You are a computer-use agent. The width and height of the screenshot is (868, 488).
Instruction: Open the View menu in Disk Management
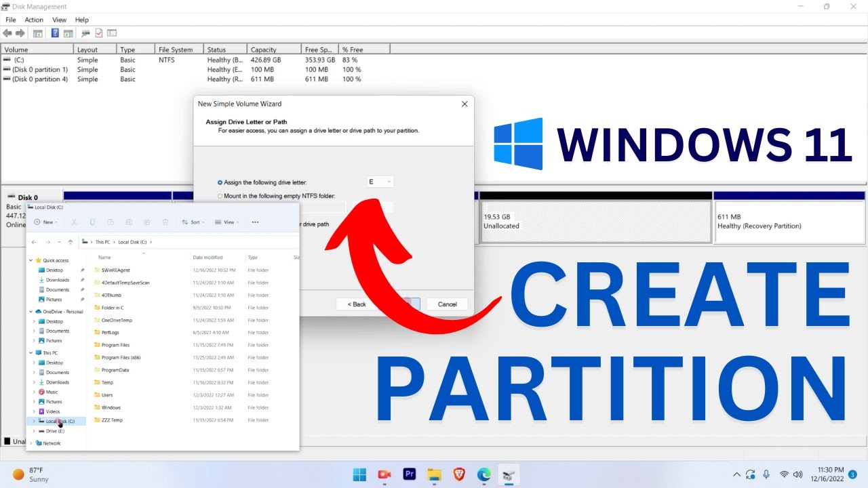[60, 20]
